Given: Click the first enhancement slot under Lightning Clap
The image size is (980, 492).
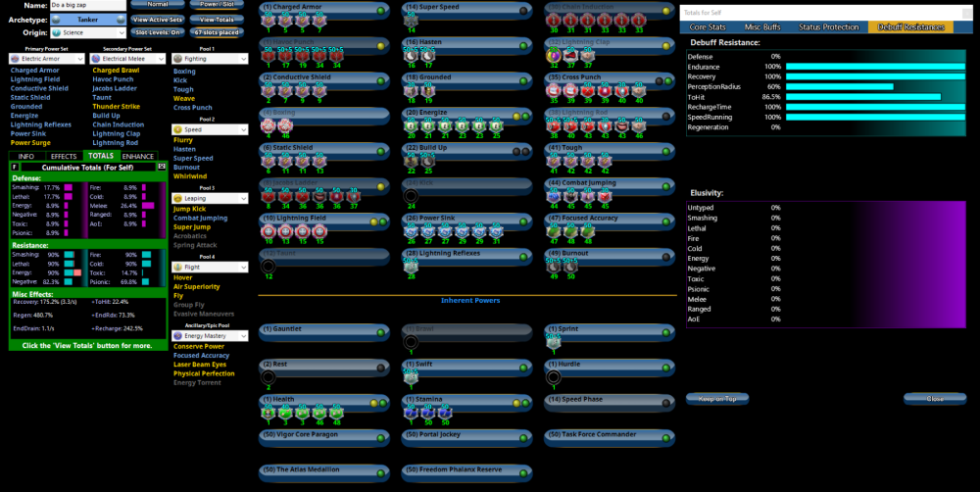Looking at the screenshot, I should (554, 55).
